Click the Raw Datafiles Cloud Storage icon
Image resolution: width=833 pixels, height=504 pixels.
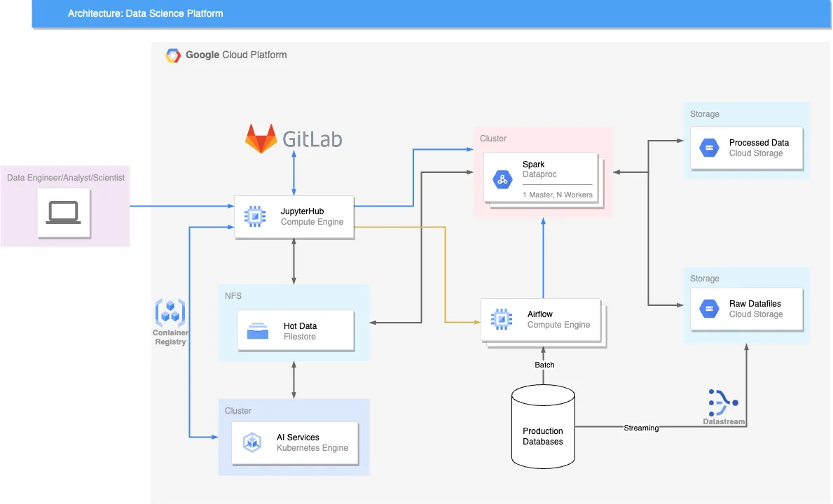pos(708,309)
